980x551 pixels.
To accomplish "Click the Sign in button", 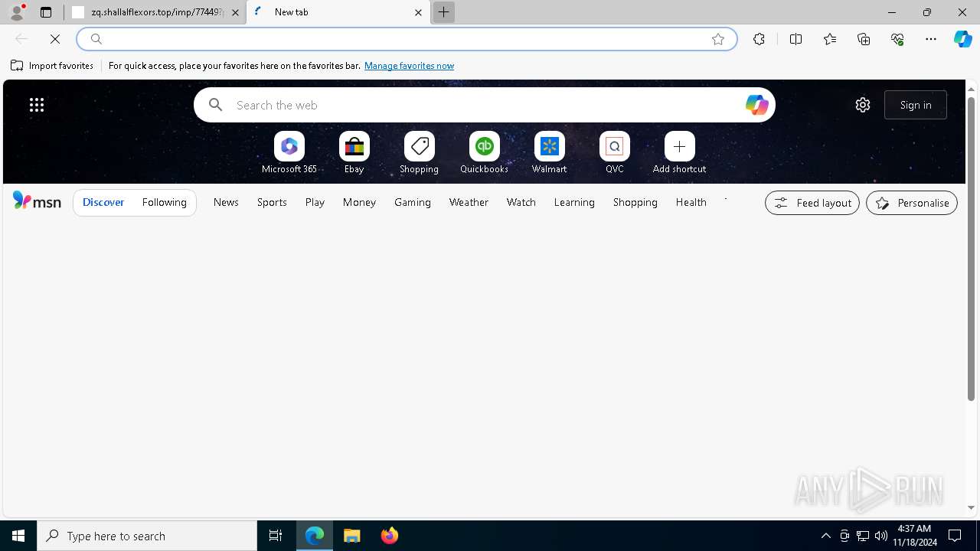I will click(916, 105).
